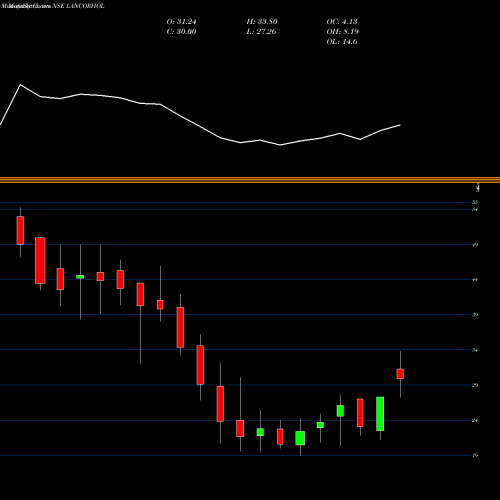This screenshot has width=500, height=500.
Task: Click the 44 price axis label
Action: (475, 280)
